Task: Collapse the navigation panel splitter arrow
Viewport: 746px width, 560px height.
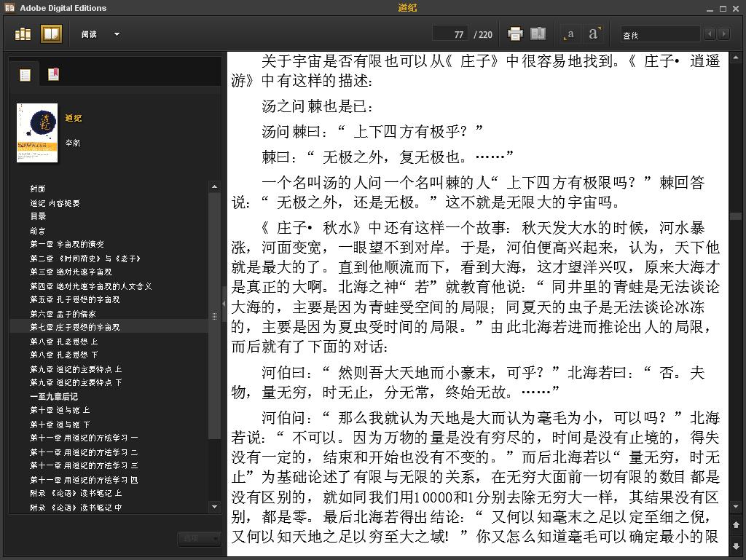Action: (224, 303)
